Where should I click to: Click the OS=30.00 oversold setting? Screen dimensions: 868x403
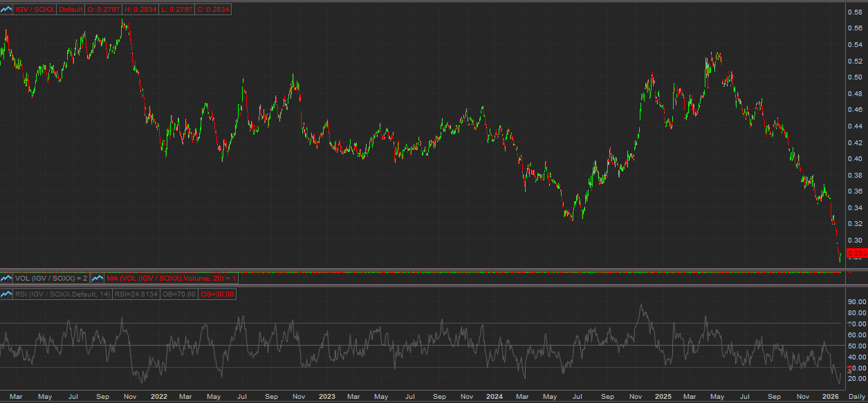point(218,294)
